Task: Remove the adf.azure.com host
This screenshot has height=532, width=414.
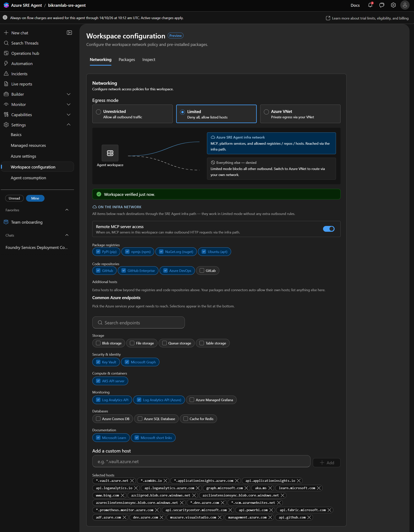Action: coord(125,517)
